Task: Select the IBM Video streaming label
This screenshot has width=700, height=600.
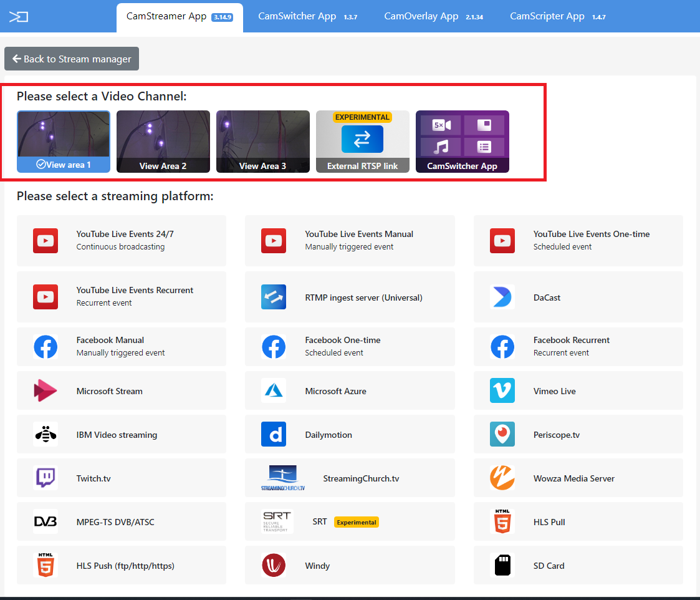Action: point(117,435)
